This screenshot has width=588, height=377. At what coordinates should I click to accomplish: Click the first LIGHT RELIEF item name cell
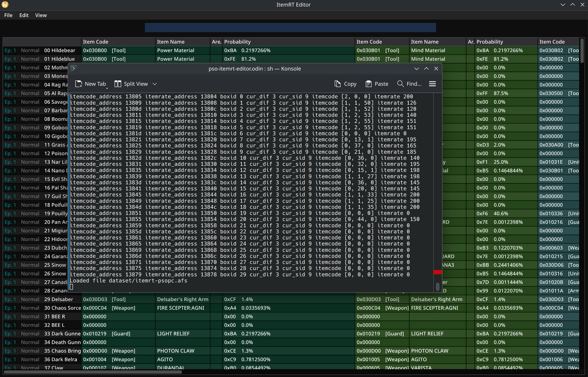pos(183,334)
